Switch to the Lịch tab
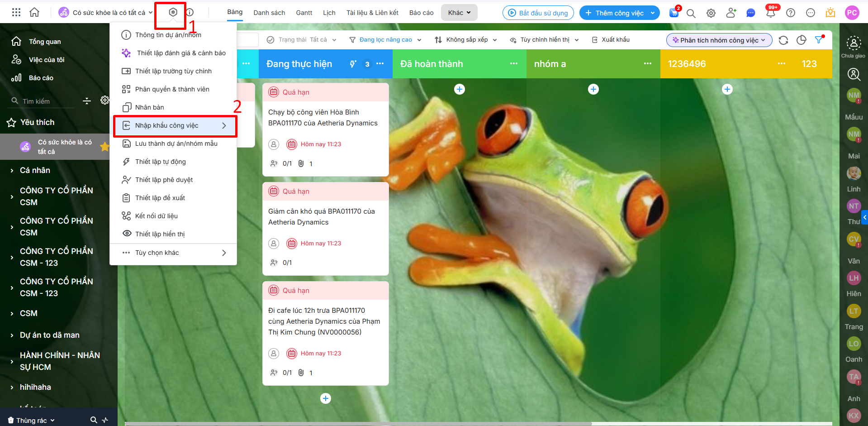868x426 pixels. point(329,13)
